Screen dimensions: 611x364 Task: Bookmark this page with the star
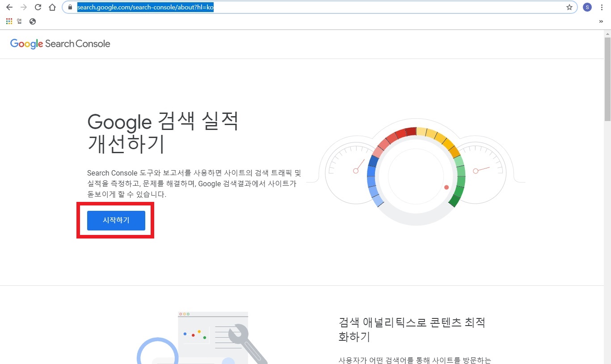point(569,7)
